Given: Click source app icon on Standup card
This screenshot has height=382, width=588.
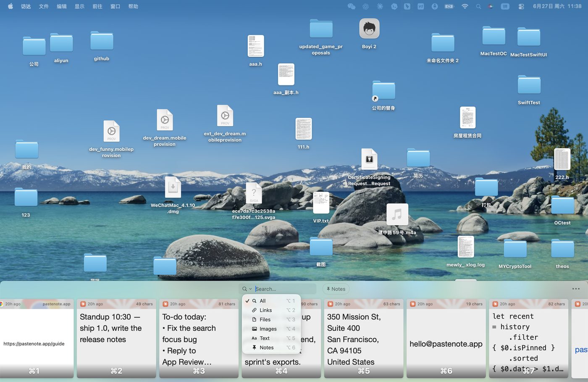Looking at the screenshot, I should pos(83,304).
